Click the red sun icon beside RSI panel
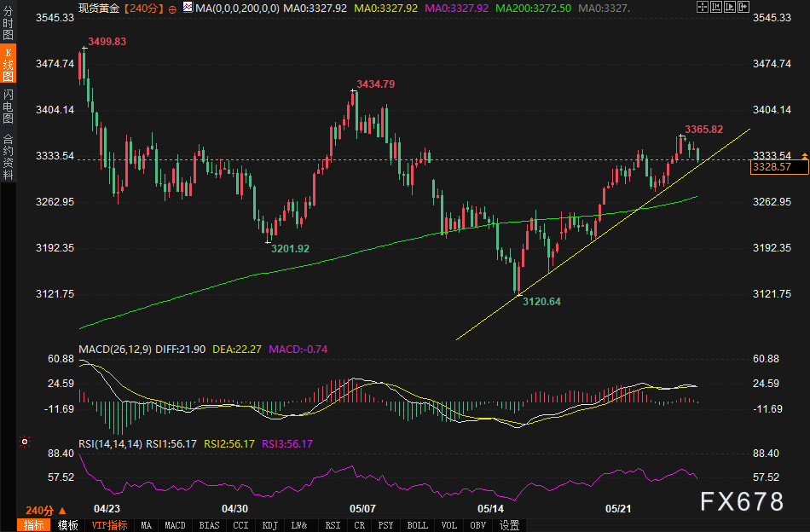This screenshot has width=810, height=532. point(24,442)
